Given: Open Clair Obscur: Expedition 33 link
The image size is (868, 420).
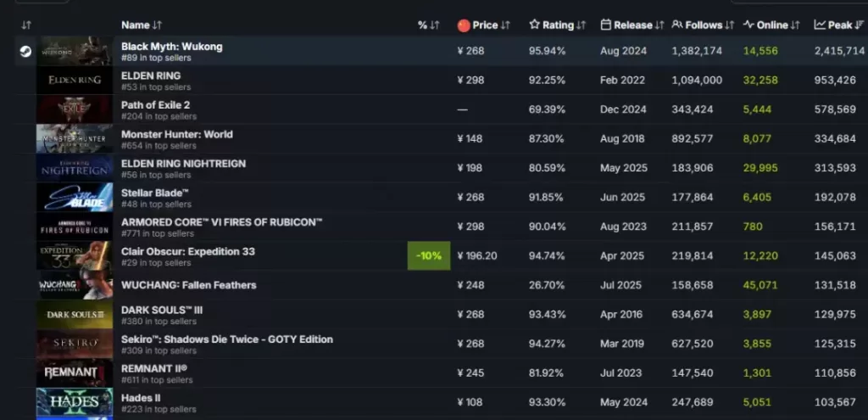Looking at the screenshot, I should coord(188,251).
